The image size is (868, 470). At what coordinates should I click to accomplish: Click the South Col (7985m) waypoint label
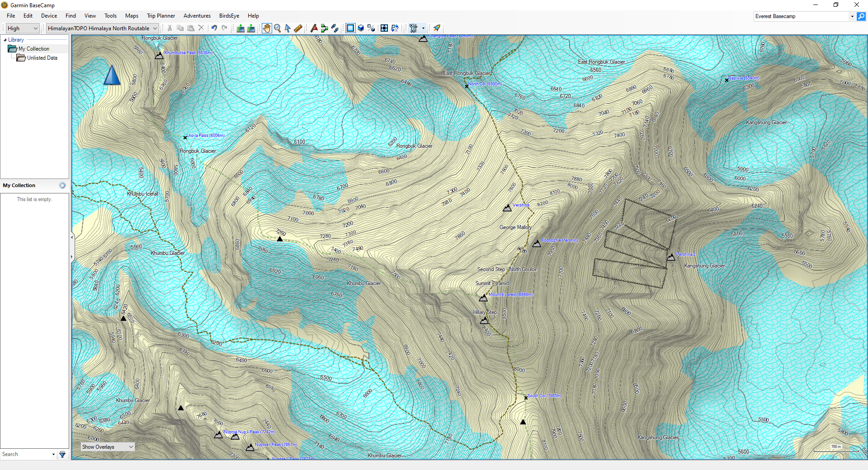pyautogui.click(x=544, y=396)
